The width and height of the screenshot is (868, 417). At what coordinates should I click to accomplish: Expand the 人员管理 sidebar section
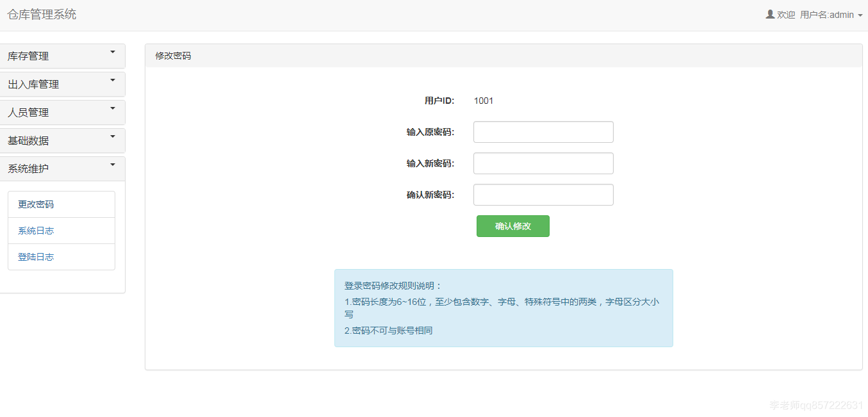[62, 112]
